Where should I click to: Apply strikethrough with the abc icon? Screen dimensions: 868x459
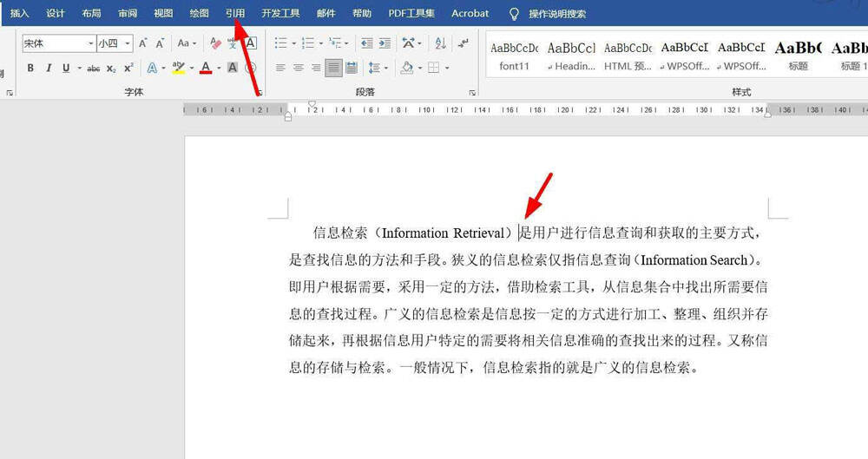pos(94,68)
